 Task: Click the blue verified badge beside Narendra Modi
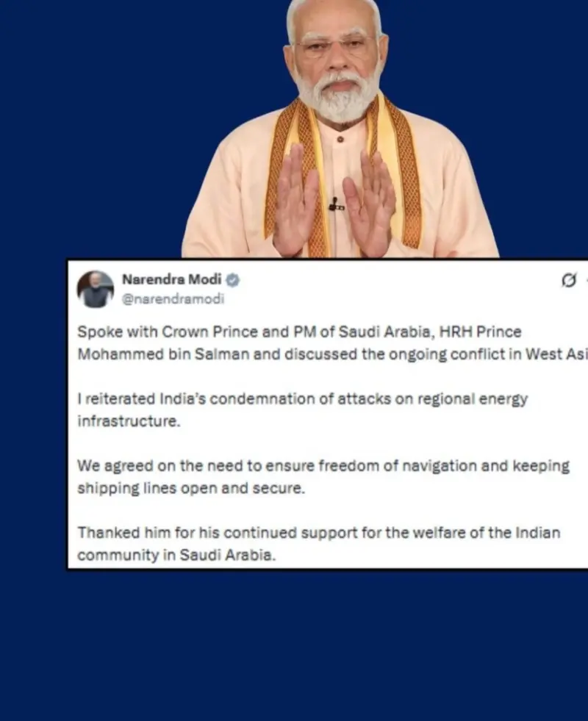[233, 280]
